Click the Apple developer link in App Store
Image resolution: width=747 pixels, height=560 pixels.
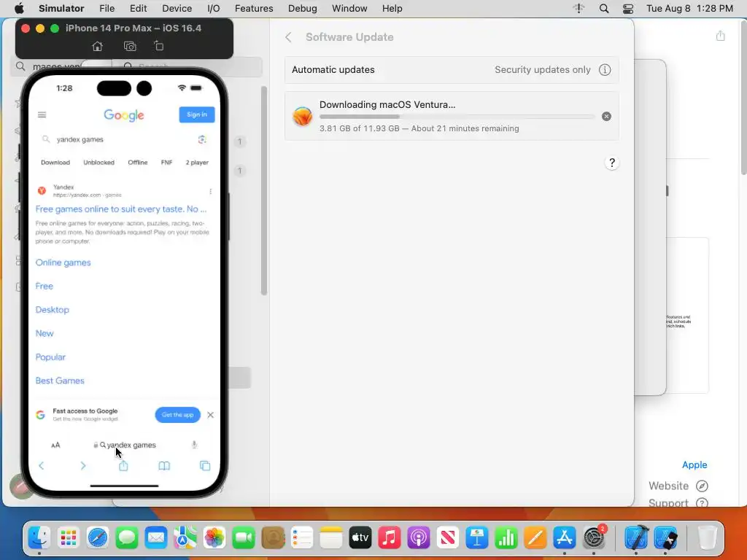pos(694,464)
